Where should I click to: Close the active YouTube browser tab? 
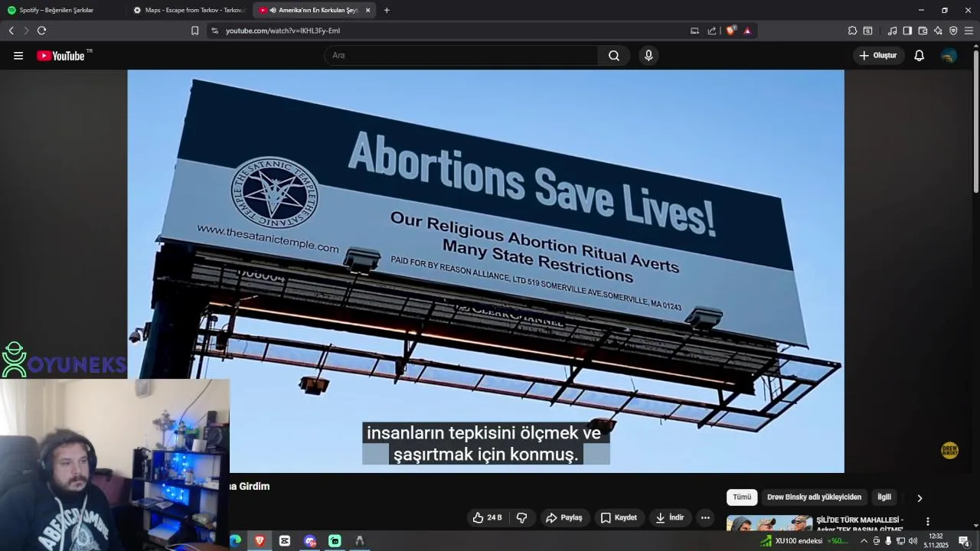coord(367,10)
